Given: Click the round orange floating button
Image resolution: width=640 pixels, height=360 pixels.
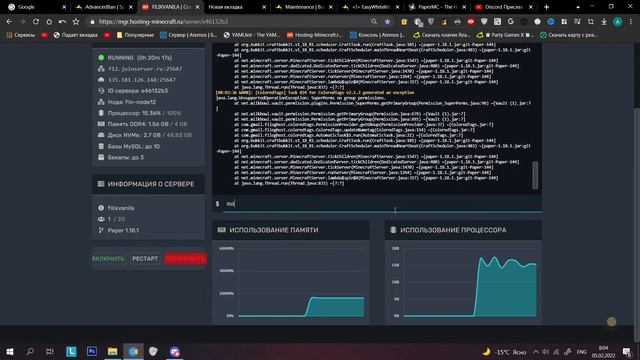Looking at the screenshot, I should point(611,322).
